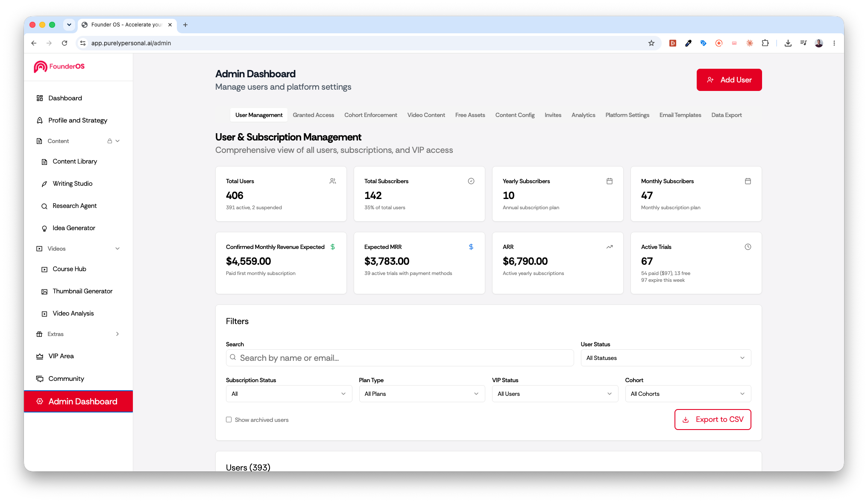Open the browser extensions puzzle icon

765,43
